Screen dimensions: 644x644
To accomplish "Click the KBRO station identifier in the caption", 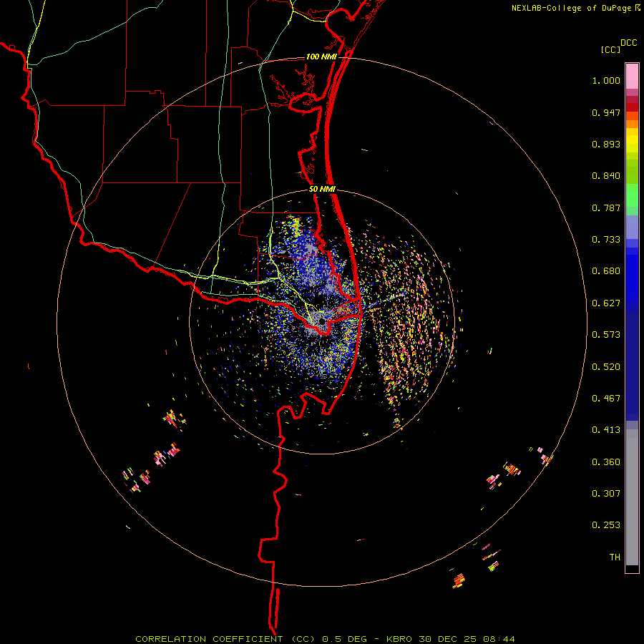I will (x=399, y=639).
